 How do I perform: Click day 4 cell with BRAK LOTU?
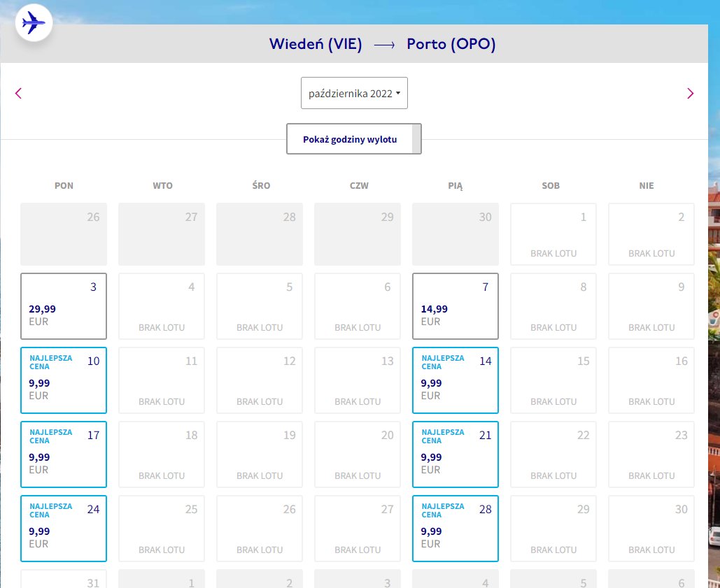162,306
